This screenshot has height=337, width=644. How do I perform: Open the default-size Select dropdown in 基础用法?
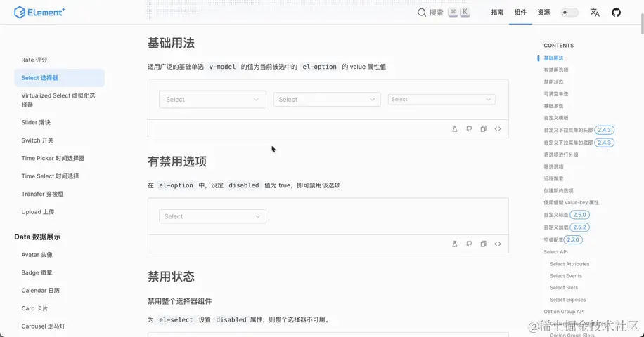click(327, 100)
